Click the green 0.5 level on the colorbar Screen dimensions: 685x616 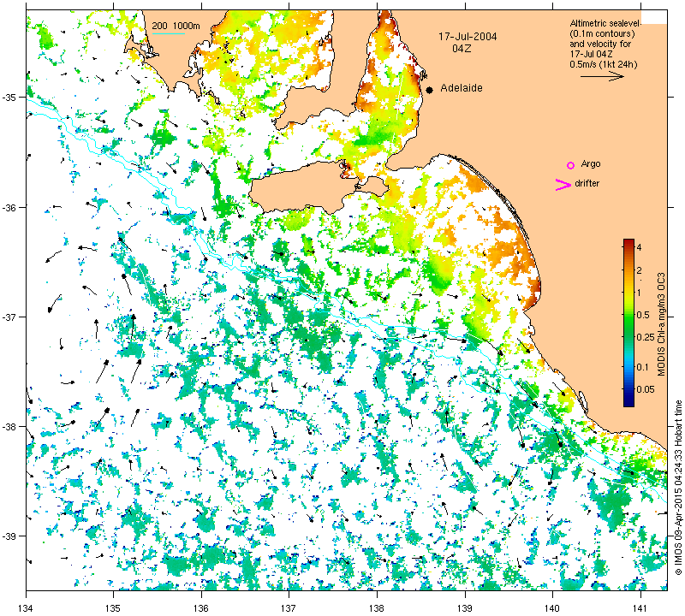tap(628, 315)
